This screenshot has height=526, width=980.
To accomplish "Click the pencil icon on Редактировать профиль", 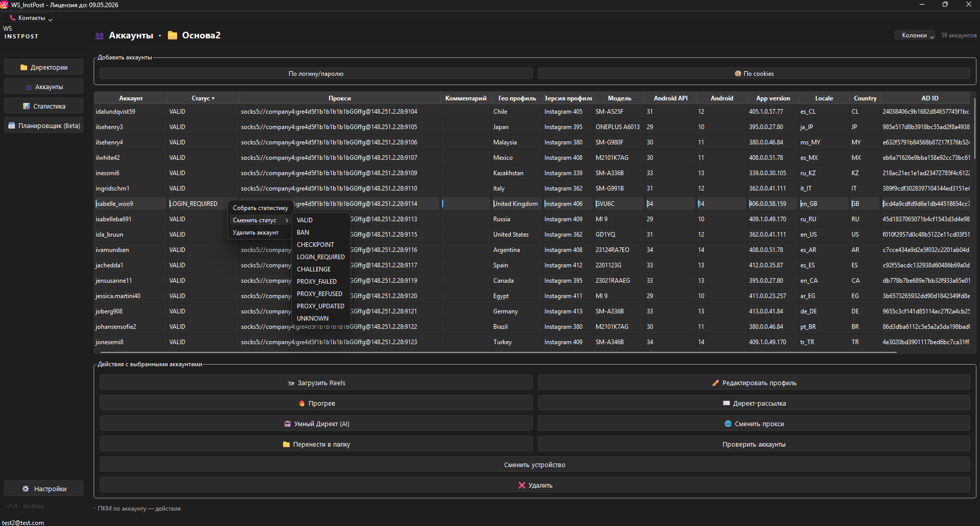I will pos(715,383).
